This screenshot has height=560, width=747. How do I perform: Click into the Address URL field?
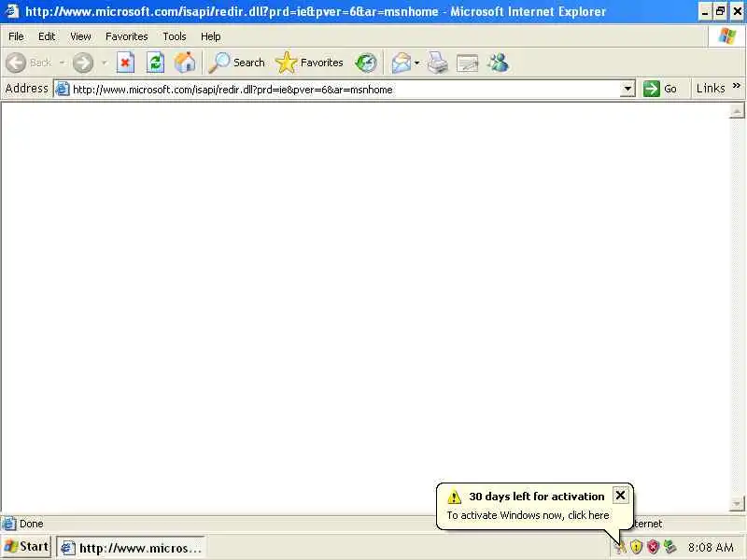[345, 89]
